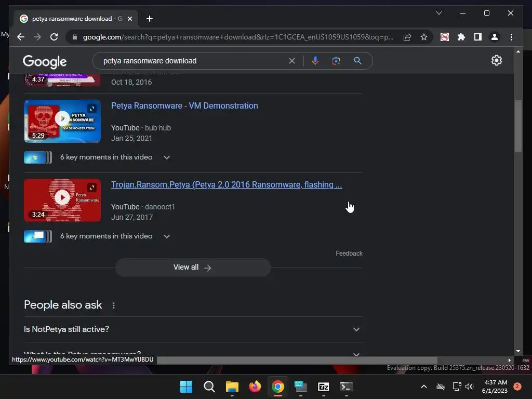Open the notification badge showing 2
The width and height of the screenshot is (532, 399).
(x=517, y=387)
